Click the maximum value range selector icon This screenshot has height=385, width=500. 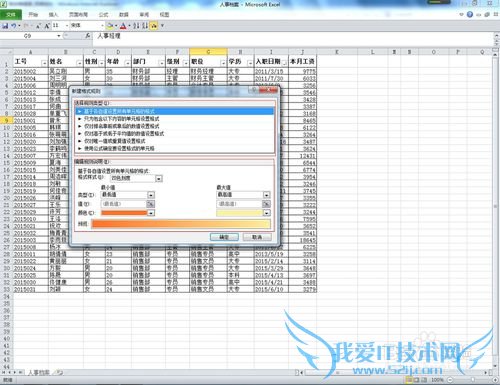tap(266, 204)
